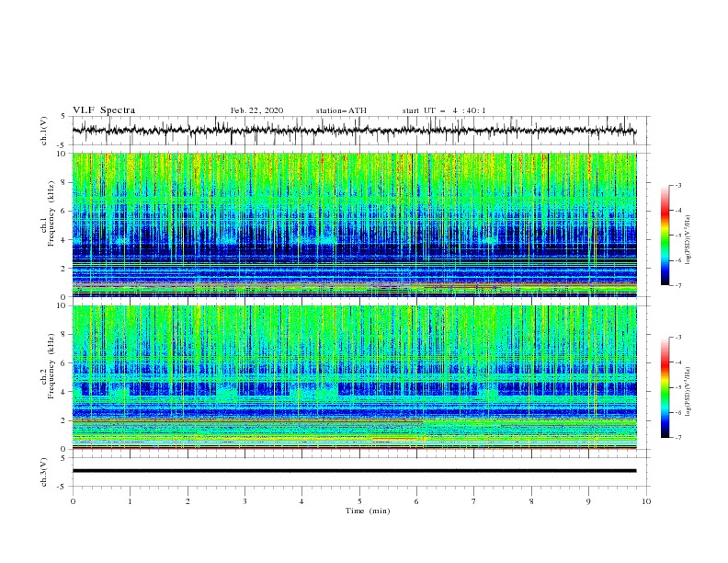Viewport: 728px width, 563px height.
Task: Click the "-7" tick on ch.2 colorbar
Action: pos(678,437)
